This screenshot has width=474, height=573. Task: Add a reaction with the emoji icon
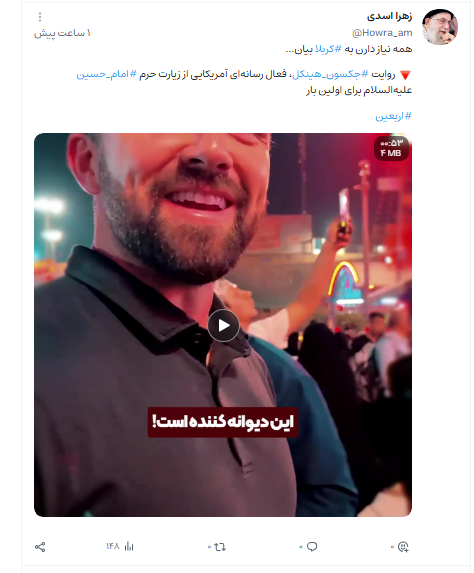(x=403, y=547)
